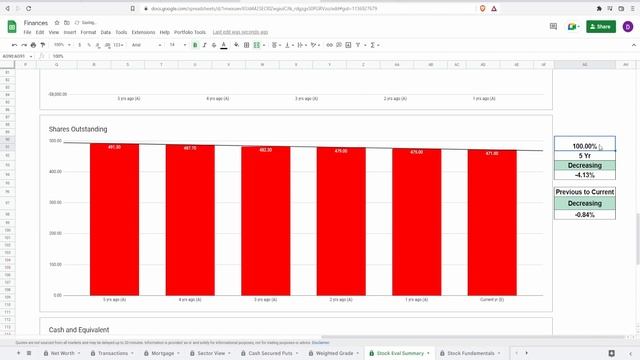Open the last edit history link
The height and width of the screenshot is (360, 640).
point(240,32)
